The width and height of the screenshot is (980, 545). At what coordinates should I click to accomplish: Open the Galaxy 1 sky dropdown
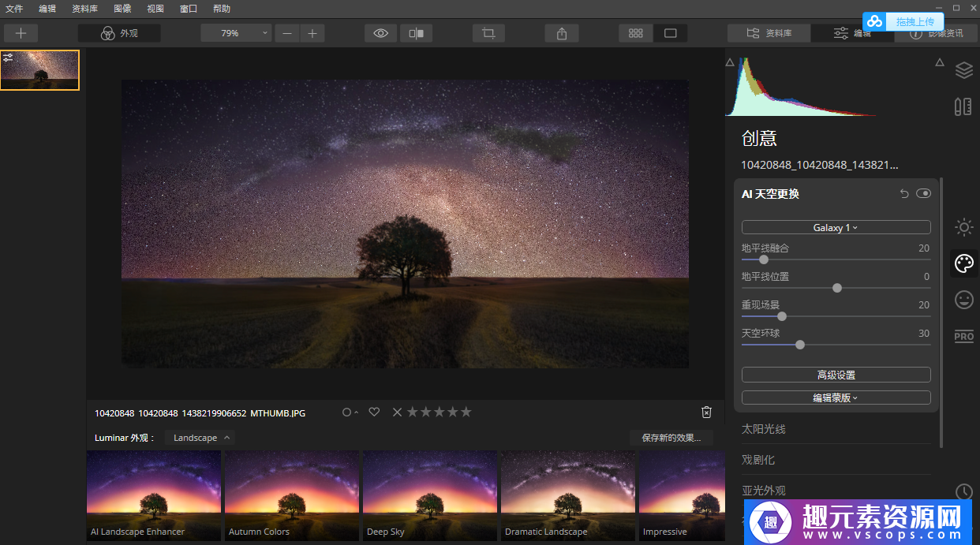[836, 227]
